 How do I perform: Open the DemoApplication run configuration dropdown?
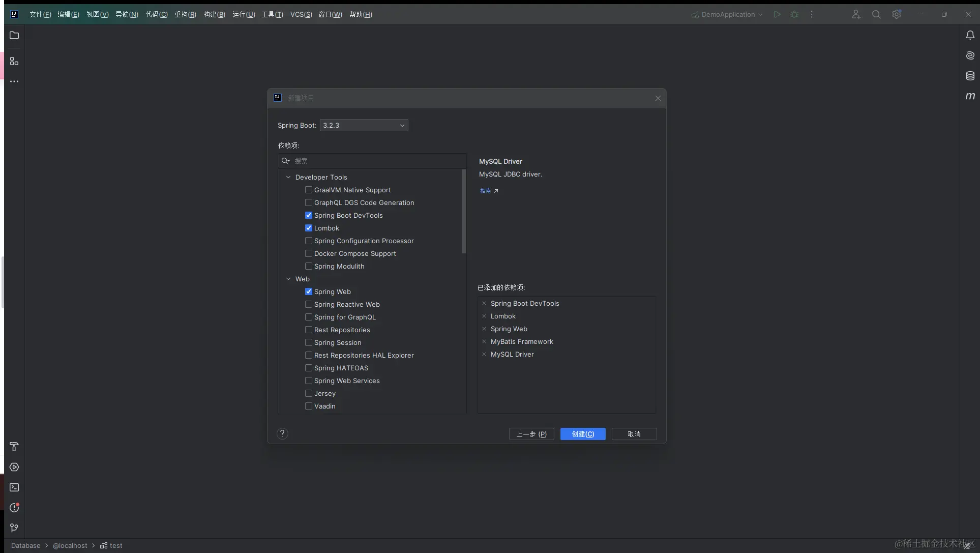pos(727,14)
